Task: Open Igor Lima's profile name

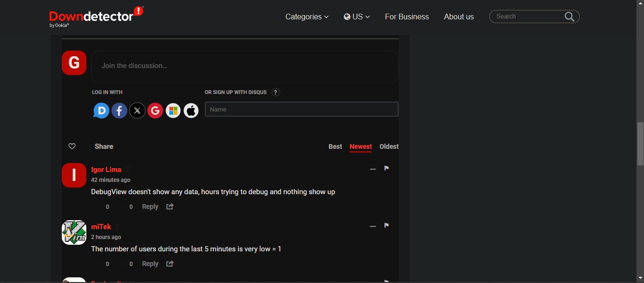Action: click(106, 170)
